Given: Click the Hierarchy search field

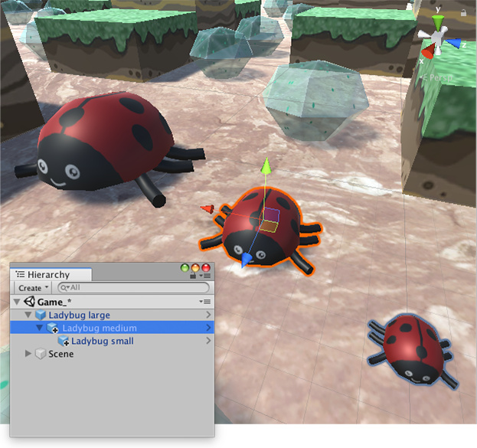Looking at the screenshot, I should (x=138, y=288).
